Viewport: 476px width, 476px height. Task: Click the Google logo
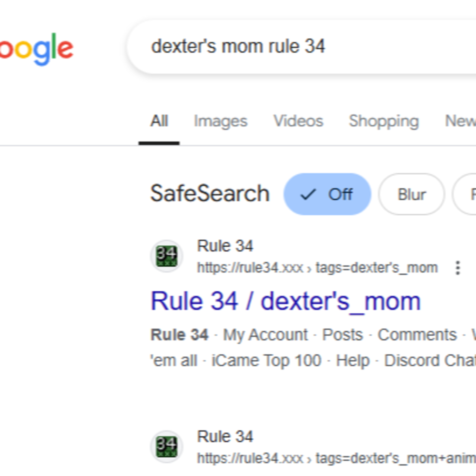click(x=37, y=49)
